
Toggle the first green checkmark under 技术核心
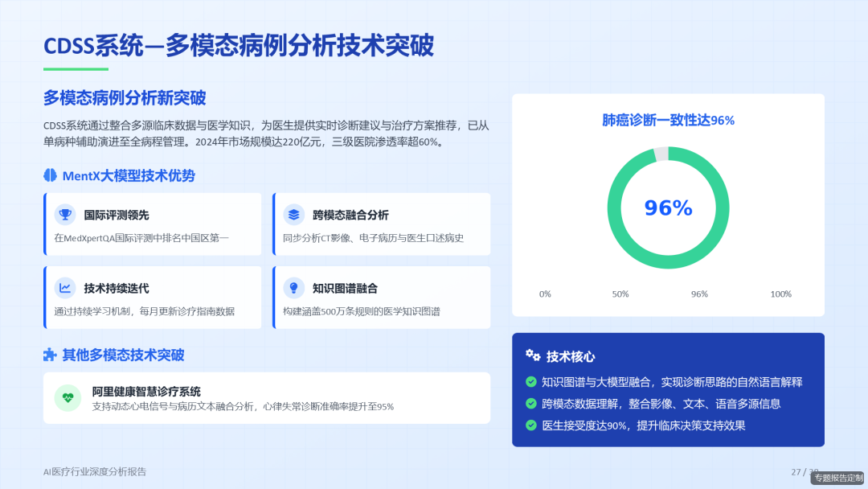click(x=531, y=382)
